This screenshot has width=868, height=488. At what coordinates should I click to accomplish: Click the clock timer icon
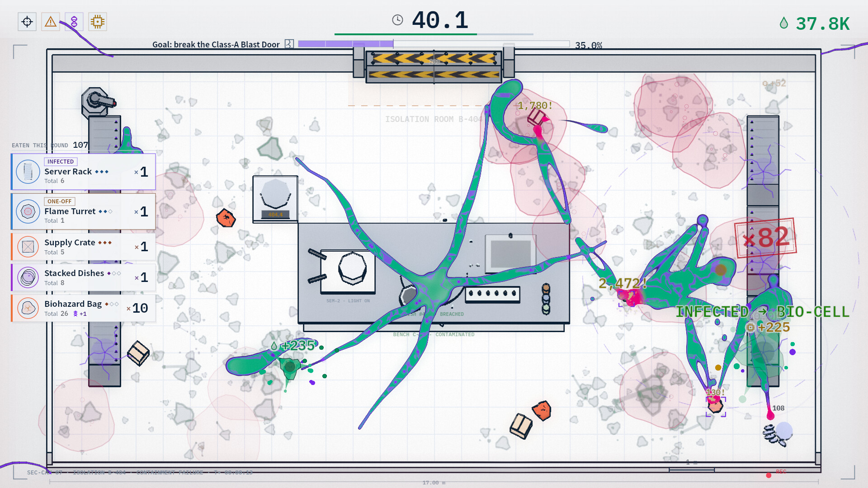[397, 20]
